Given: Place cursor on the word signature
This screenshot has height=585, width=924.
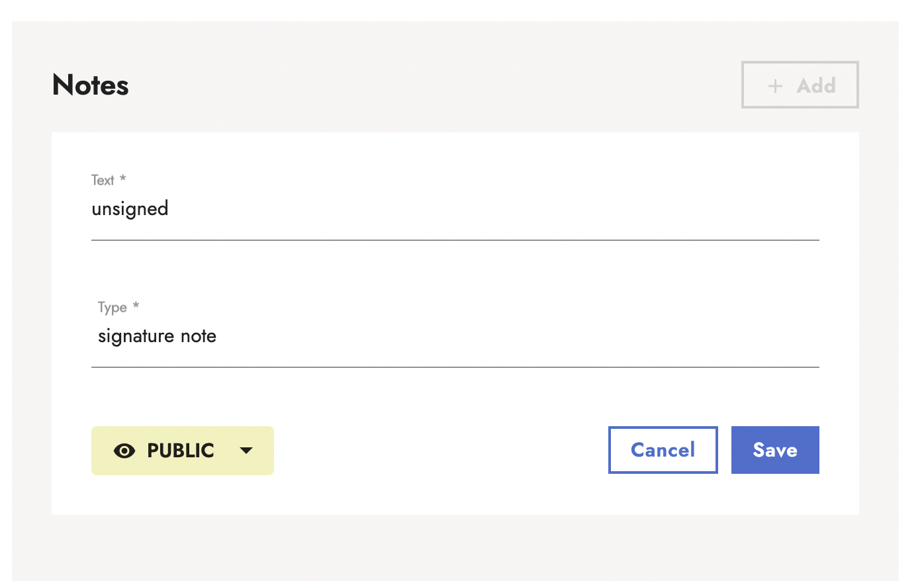Looking at the screenshot, I should [x=136, y=337].
